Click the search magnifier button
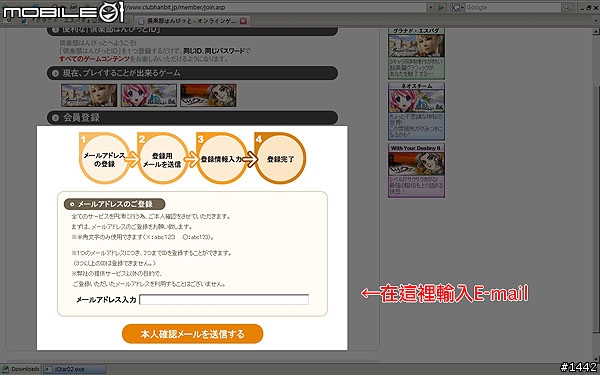 (x=567, y=7)
